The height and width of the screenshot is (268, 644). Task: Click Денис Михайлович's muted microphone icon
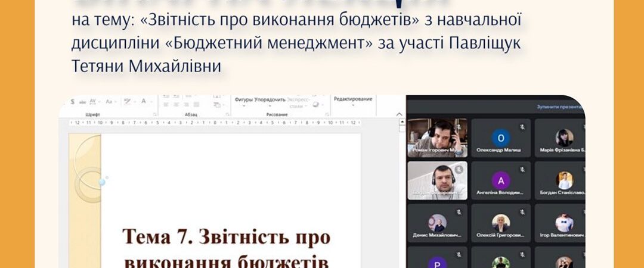click(x=459, y=212)
